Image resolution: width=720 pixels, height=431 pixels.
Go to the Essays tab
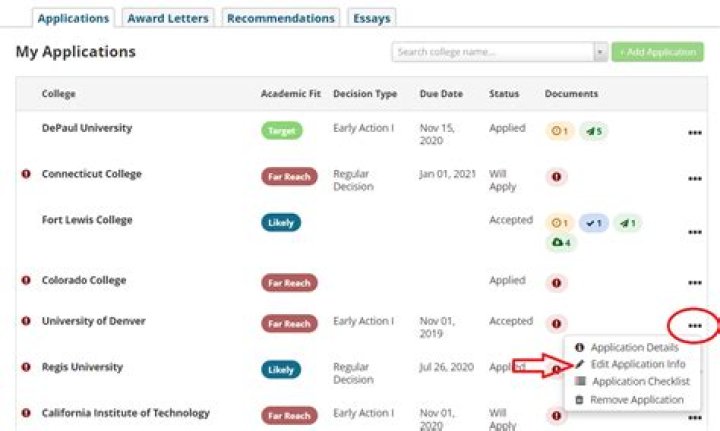[x=371, y=18]
